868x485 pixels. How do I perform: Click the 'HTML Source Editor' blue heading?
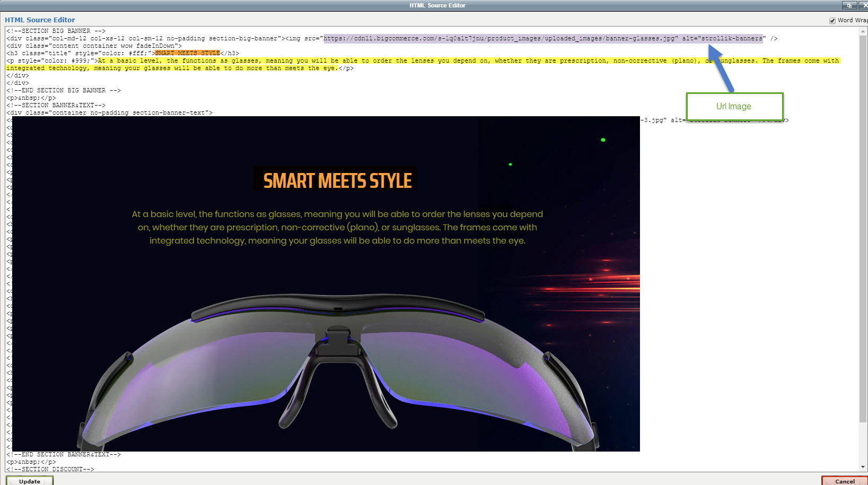40,20
